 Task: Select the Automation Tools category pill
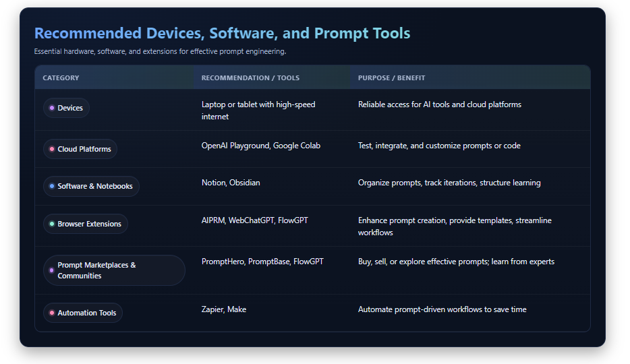pos(83,313)
